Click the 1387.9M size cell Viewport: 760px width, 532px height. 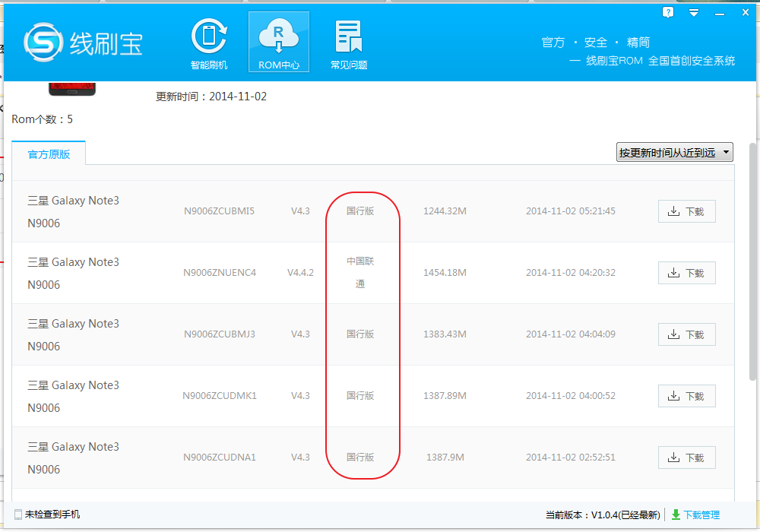tap(445, 458)
